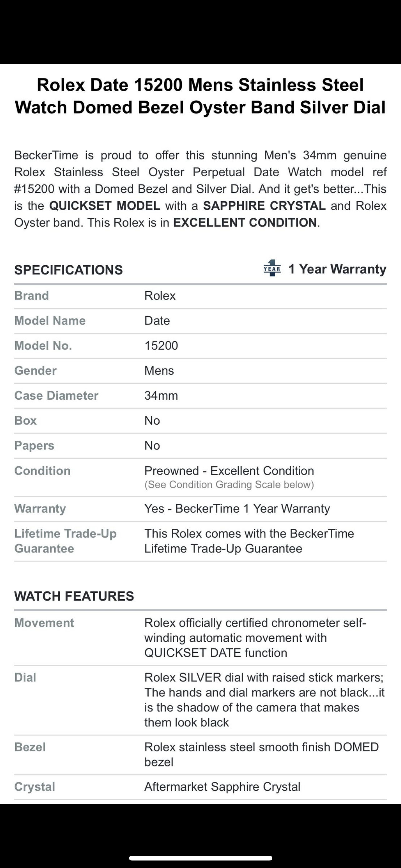Image resolution: width=401 pixels, height=868 pixels.
Task: Tap the Bezel feature description text
Action: pyautogui.click(x=261, y=754)
